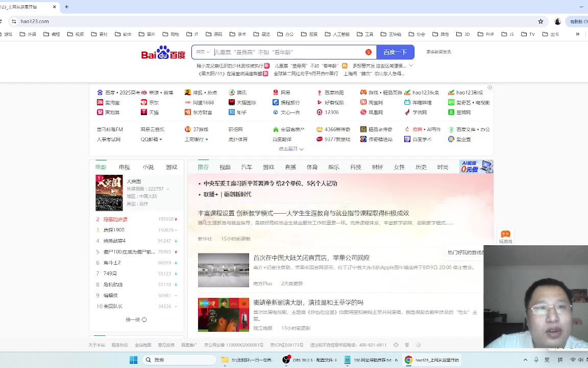Open the site information icon beside the URL
The width and height of the screenshot is (588, 368).
14,21
